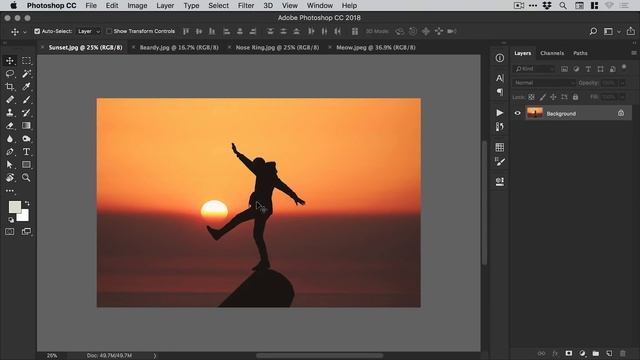The width and height of the screenshot is (640, 360).
Task: Select the Magic Wand tool
Action: tap(26, 74)
